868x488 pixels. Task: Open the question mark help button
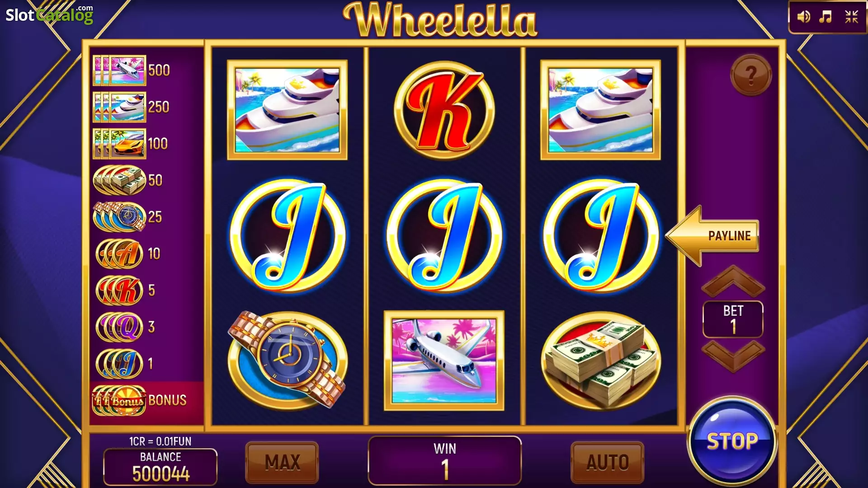[x=751, y=75]
